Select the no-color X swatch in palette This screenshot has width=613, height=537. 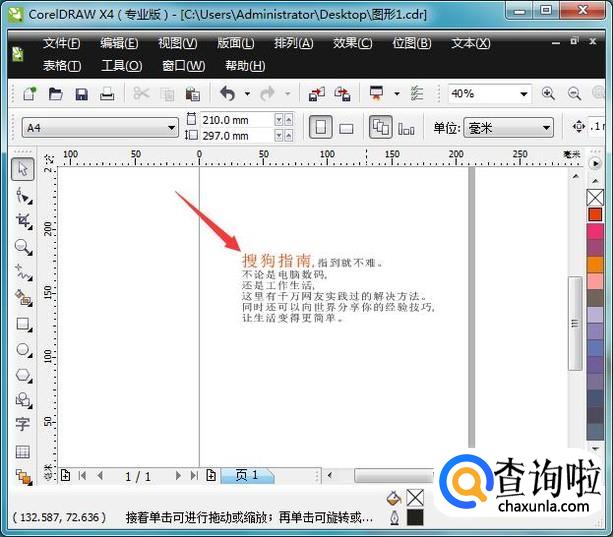[x=595, y=197]
